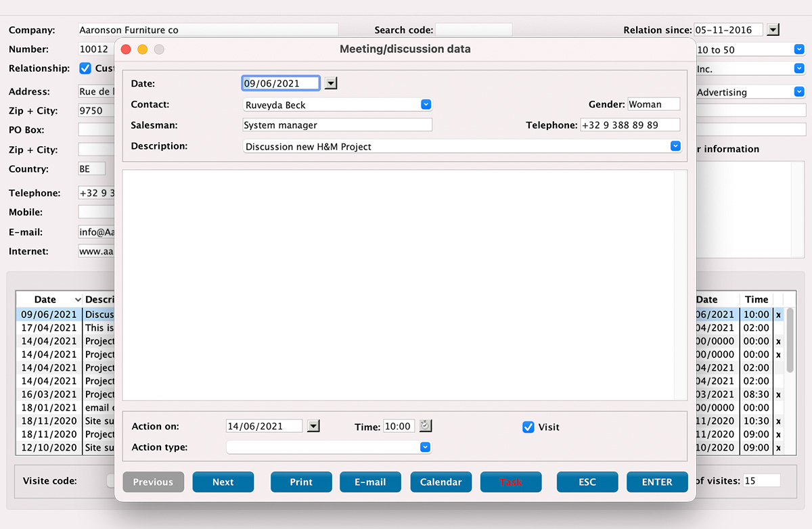Open the Advertising dropdown in background window
This screenshot has width=812, height=529.
799,92
